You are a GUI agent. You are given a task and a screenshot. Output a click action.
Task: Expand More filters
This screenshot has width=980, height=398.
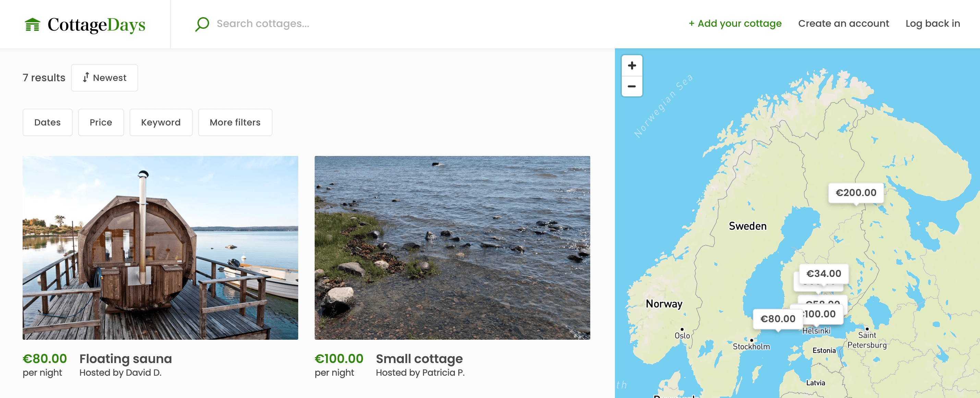235,122
